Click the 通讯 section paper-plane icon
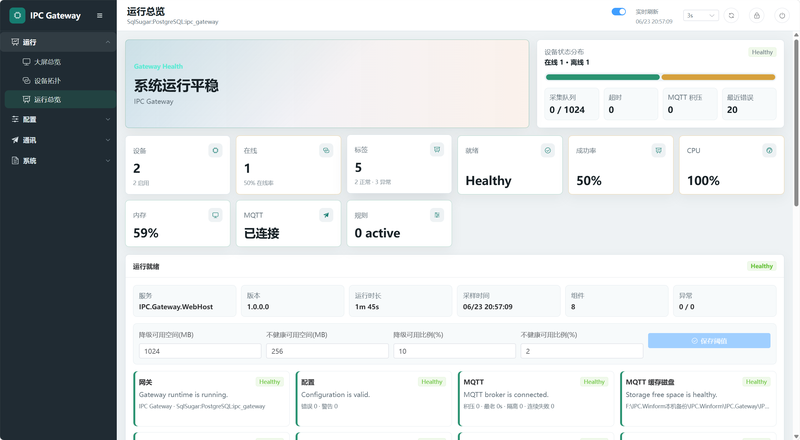The image size is (800, 440). [x=15, y=140]
